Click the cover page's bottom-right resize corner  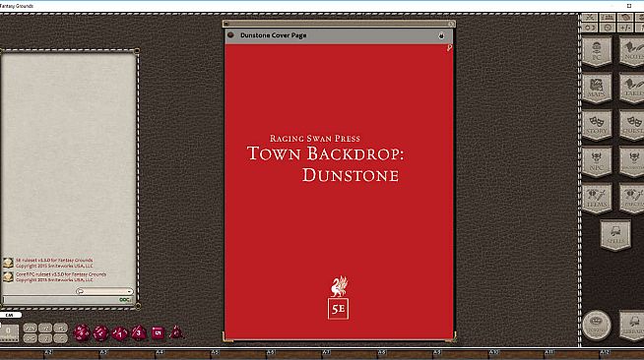pyautogui.click(x=451, y=337)
